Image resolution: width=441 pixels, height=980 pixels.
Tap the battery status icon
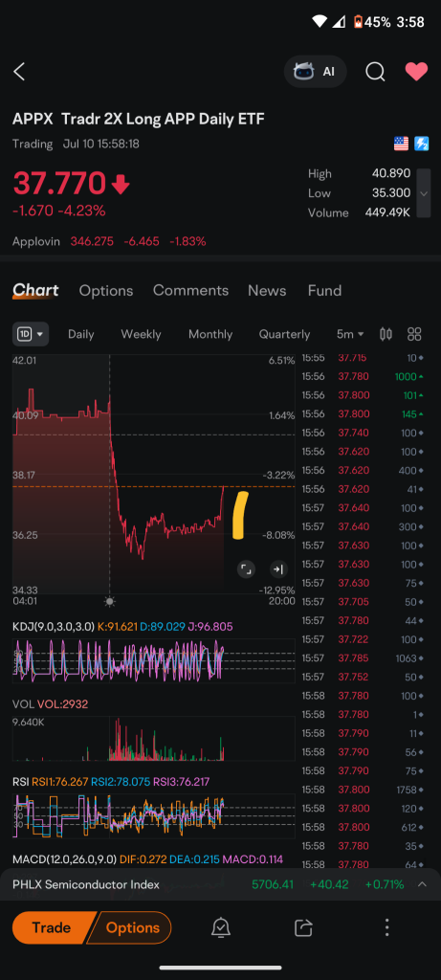coord(358,22)
